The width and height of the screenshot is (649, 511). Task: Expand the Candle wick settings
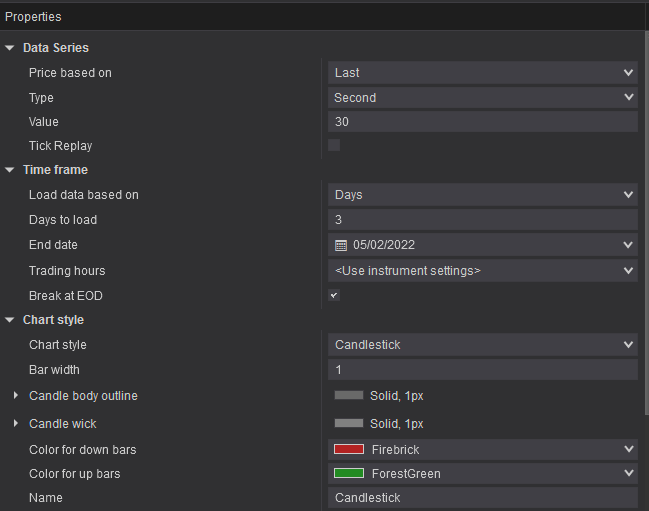pyautogui.click(x=16, y=424)
